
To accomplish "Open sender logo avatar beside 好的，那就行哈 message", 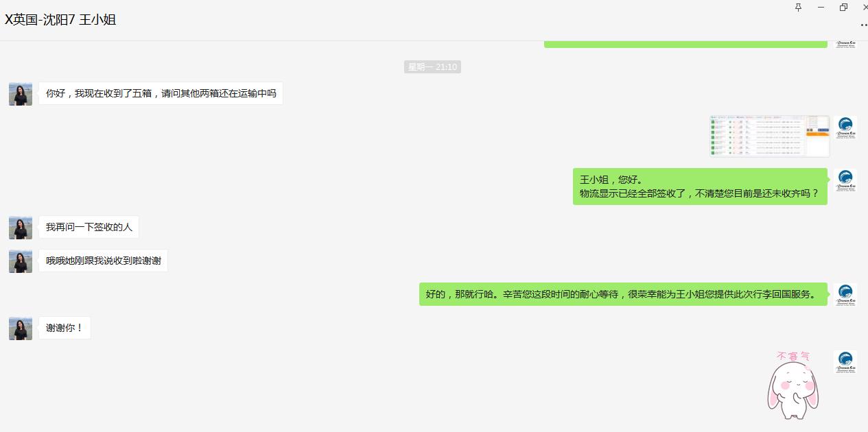I will [845, 295].
